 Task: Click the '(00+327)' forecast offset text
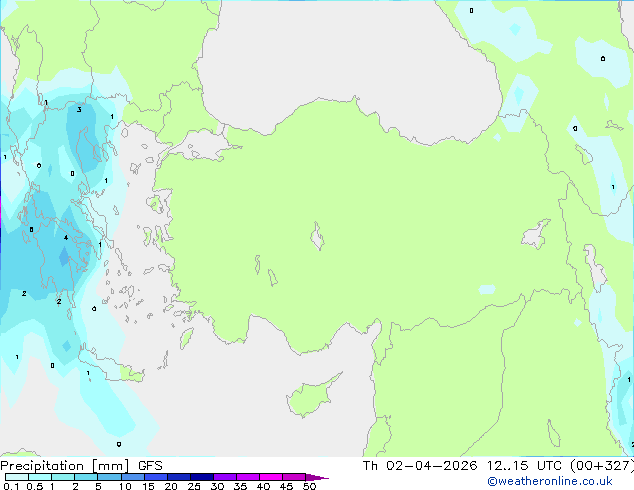click(602, 466)
